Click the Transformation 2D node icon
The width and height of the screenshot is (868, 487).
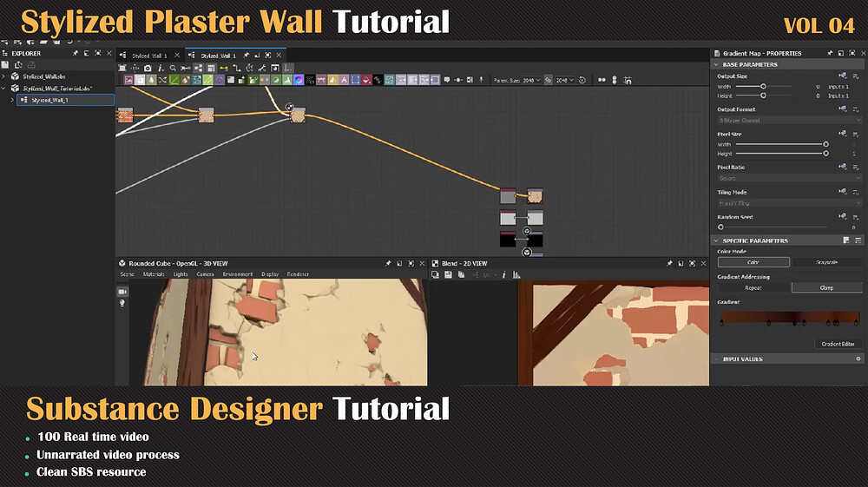coord(355,80)
